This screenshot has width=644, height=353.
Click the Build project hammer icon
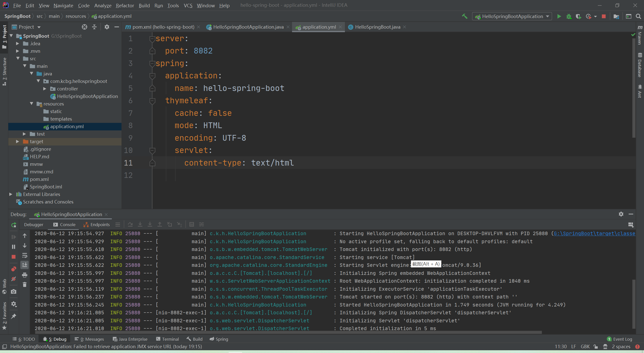coord(464,16)
